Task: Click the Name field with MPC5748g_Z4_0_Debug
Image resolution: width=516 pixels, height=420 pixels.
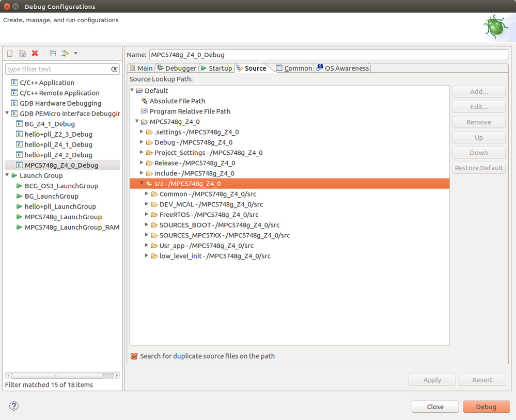Action: click(x=329, y=55)
